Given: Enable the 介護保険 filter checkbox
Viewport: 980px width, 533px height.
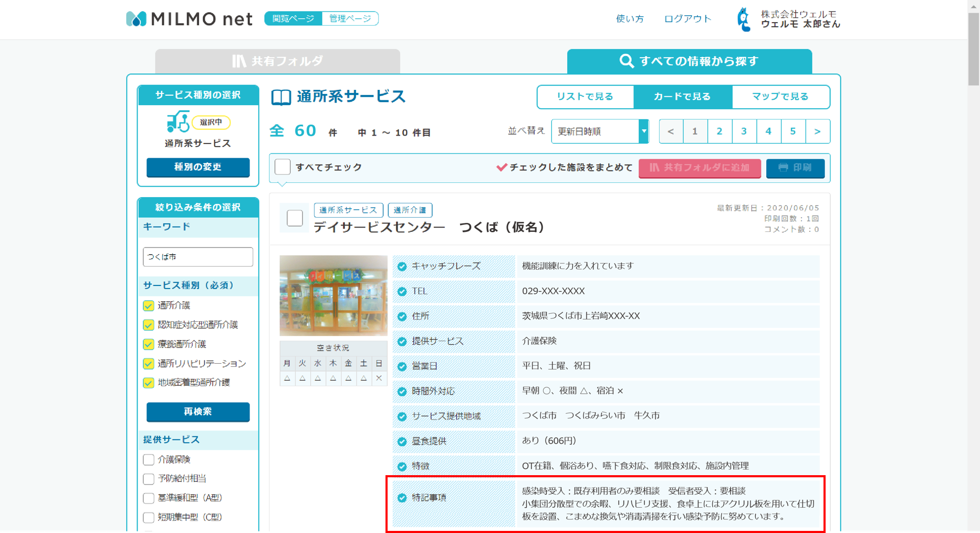Looking at the screenshot, I should (x=149, y=460).
